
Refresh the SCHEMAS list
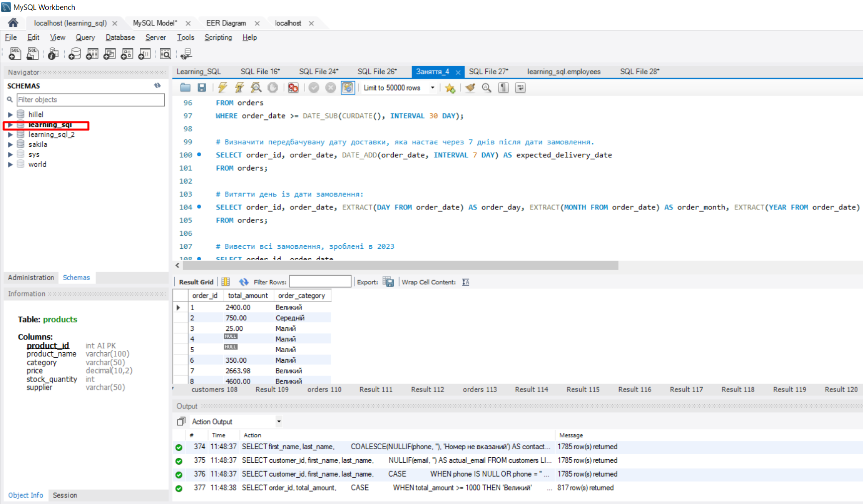pos(157,86)
